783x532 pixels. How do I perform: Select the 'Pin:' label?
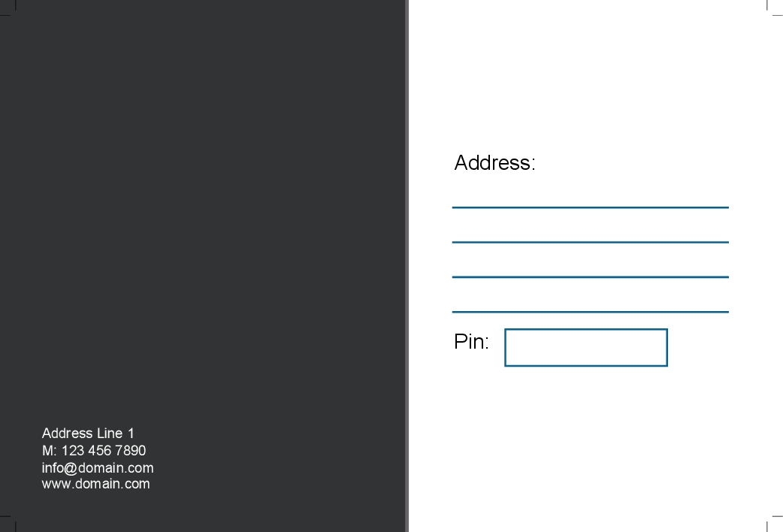coord(471,342)
